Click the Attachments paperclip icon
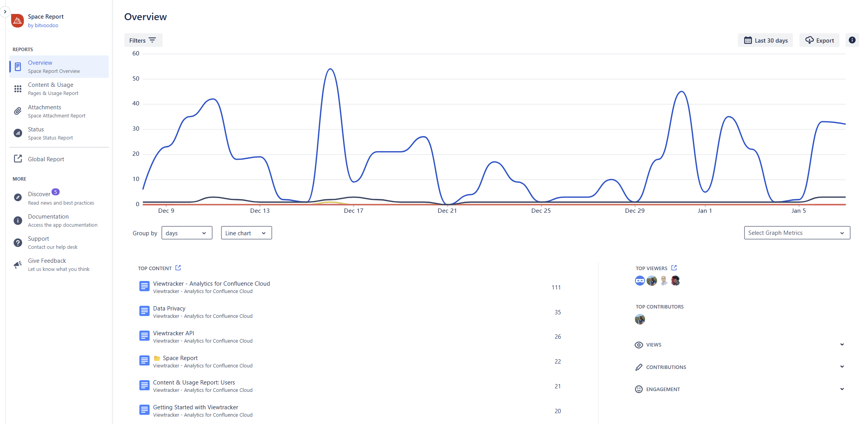Screen dimensions: 868x424 [18, 111]
